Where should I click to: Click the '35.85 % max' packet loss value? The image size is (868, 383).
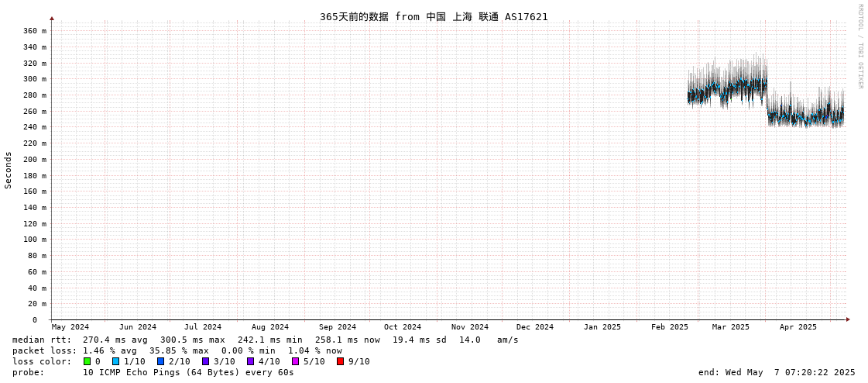click(x=181, y=350)
